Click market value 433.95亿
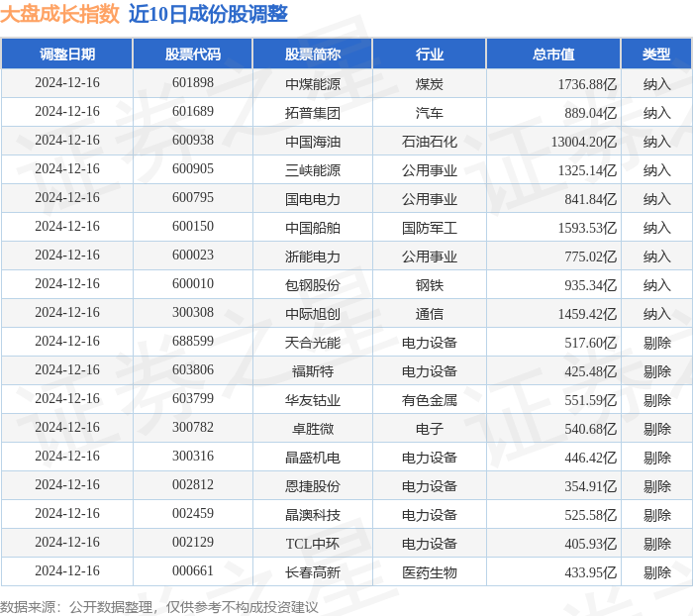Image resolution: width=693 pixels, height=616 pixels. [x=590, y=572]
